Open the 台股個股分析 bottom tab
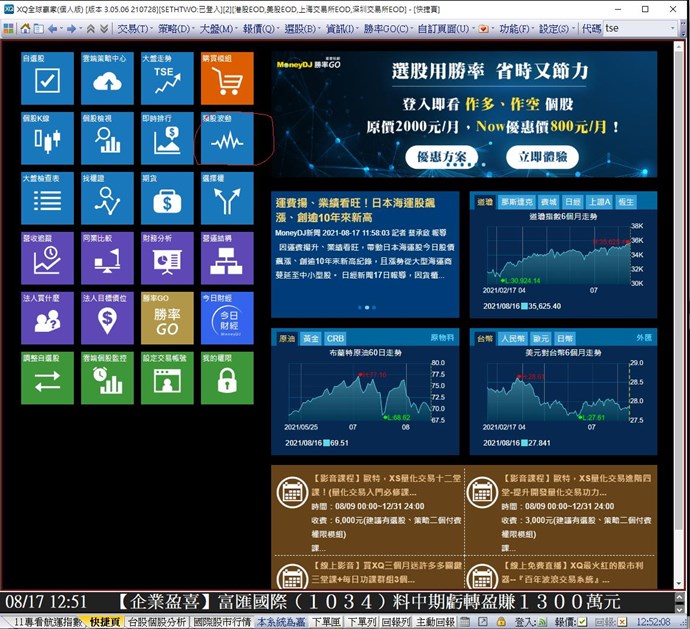 (157, 622)
